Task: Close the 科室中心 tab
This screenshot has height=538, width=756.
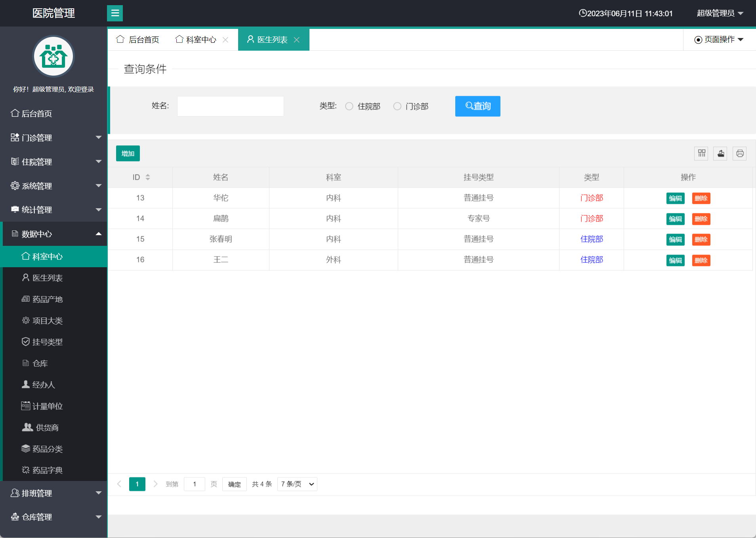Action: click(225, 40)
